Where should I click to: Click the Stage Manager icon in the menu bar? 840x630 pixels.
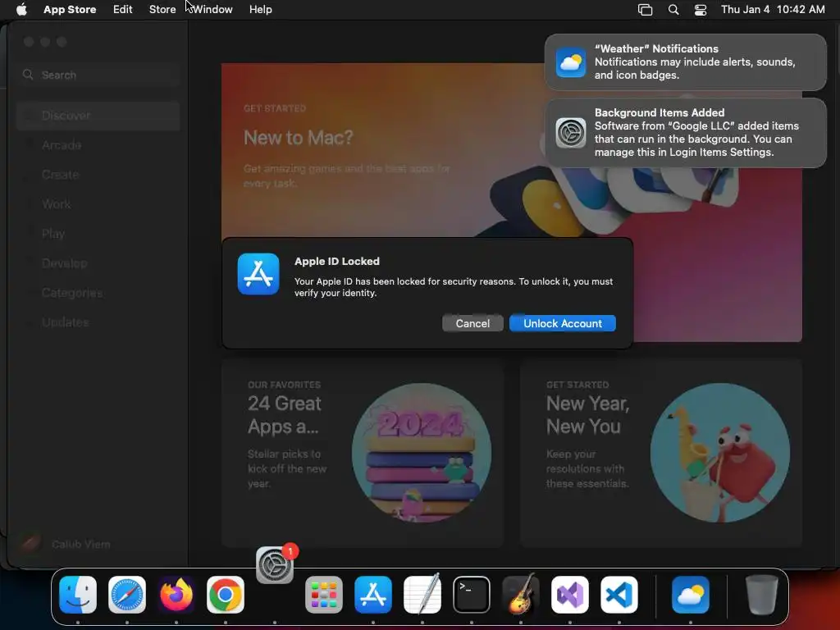[645, 10]
